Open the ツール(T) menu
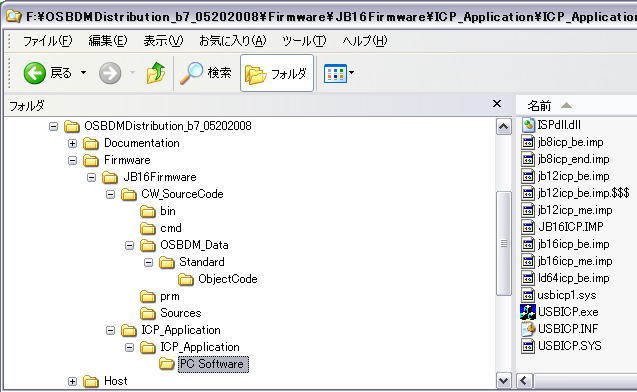This screenshot has height=392, width=637. pos(304,41)
